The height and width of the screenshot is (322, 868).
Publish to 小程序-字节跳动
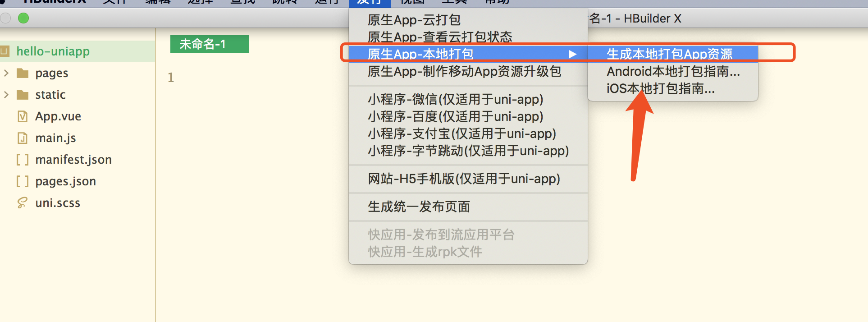(468, 151)
